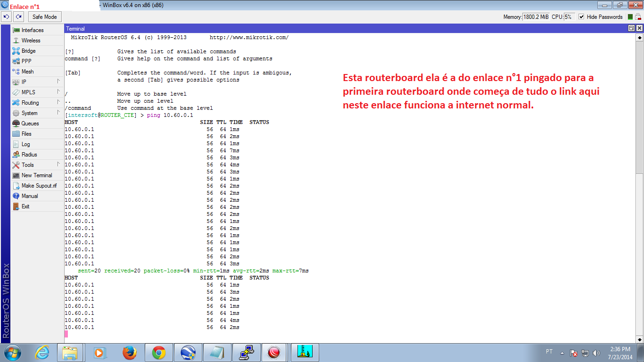Open Firefox from the Windows taskbar
The width and height of the screenshot is (644, 362).
tap(129, 353)
